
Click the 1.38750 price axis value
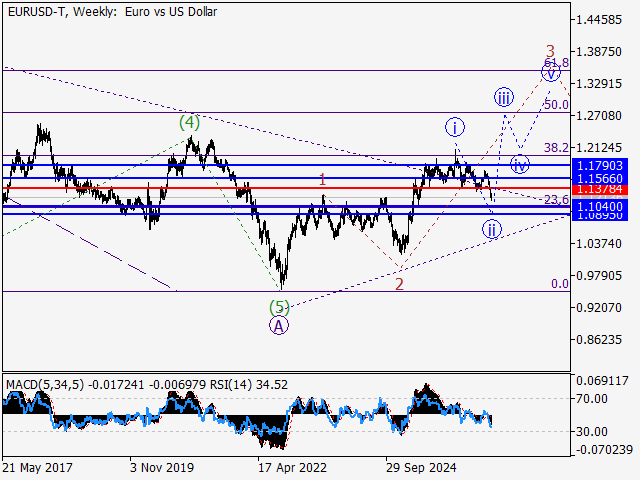tap(599, 52)
